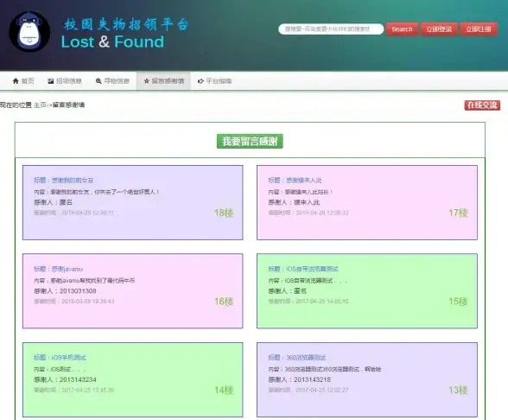Viewport: 508px width, 420px height.
Task: Focus the search input field in the header
Action: pyautogui.click(x=331, y=29)
